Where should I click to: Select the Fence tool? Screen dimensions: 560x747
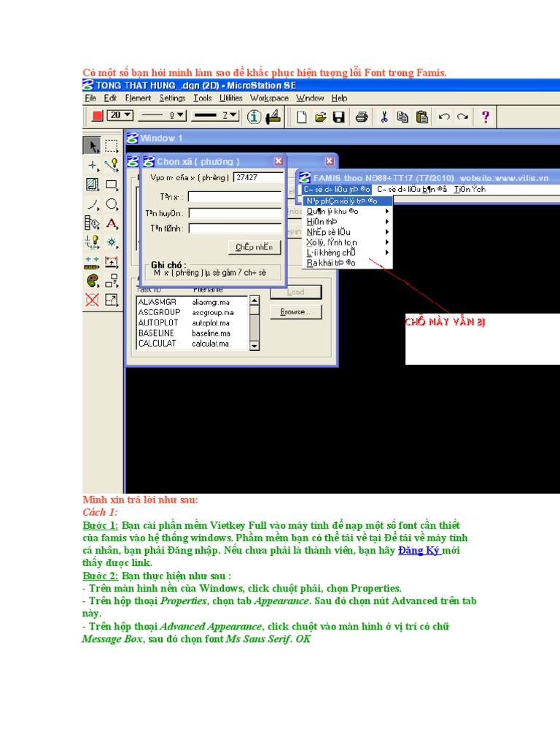(x=112, y=146)
